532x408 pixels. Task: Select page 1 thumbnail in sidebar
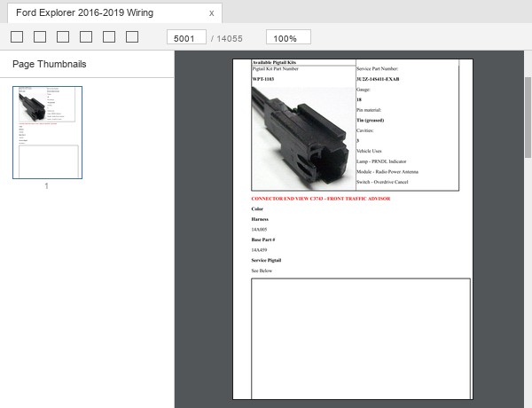48,132
